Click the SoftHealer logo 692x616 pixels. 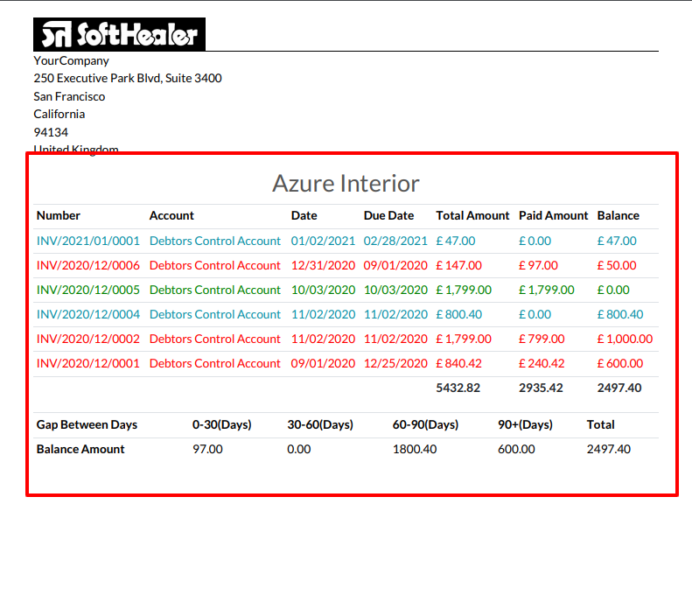tap(119, 34)
